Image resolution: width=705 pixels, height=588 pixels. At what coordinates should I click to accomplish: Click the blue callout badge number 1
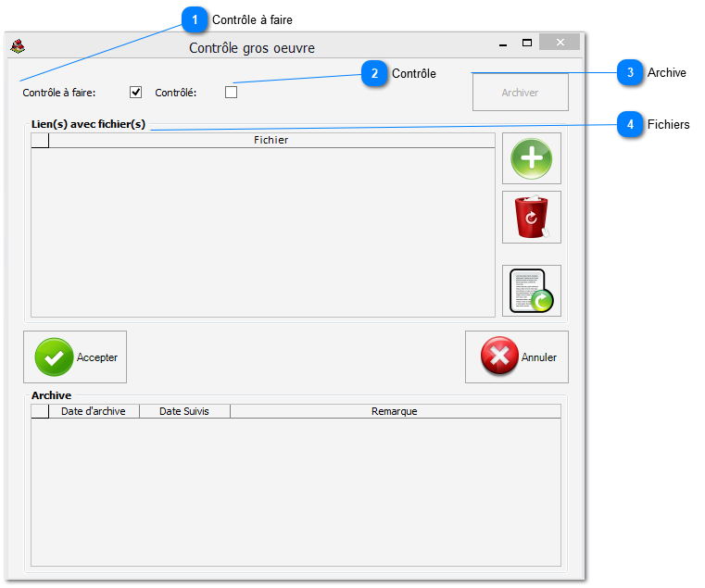[195, 19]
